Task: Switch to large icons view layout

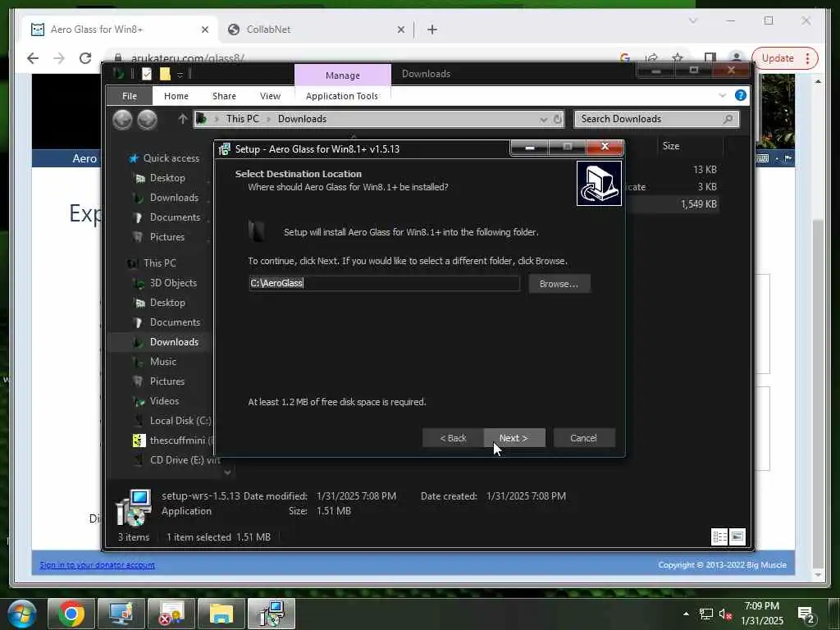Action: [737, 536]
